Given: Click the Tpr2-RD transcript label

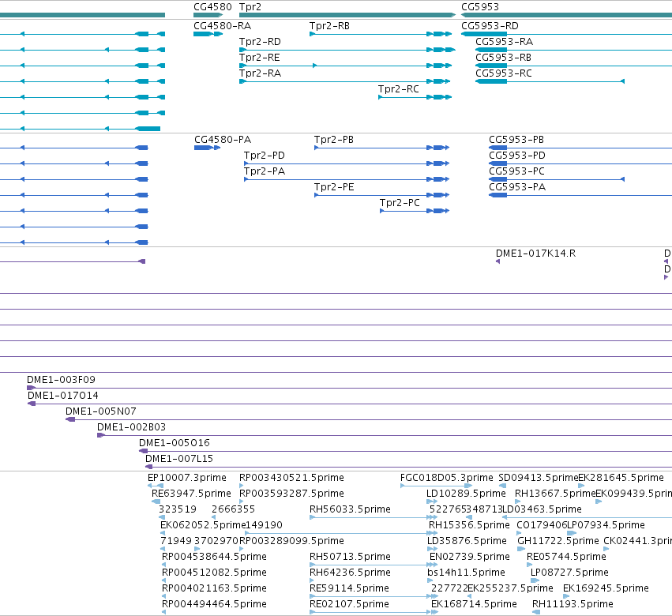Looking at the screenshot, I should tap(260, 42).
